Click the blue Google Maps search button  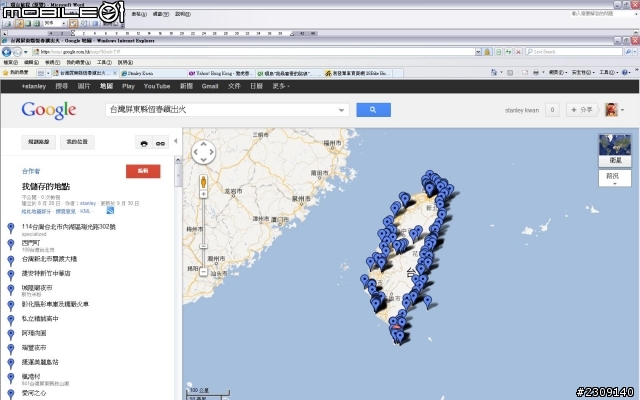373,110
